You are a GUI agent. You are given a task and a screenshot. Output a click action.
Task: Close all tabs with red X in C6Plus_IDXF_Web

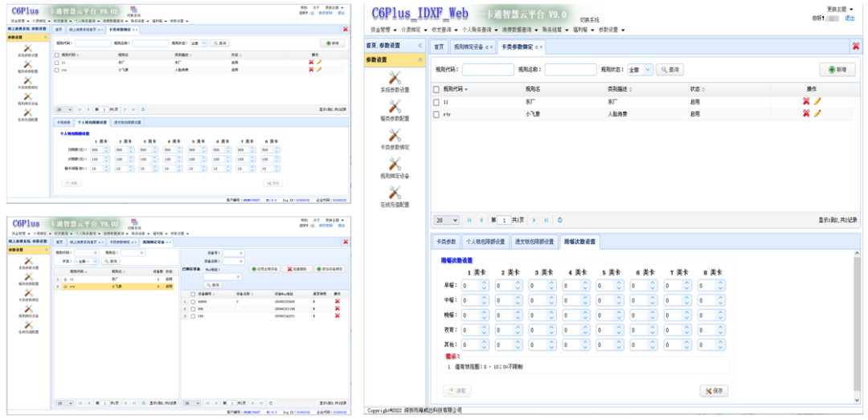click(x=856, y=47)
